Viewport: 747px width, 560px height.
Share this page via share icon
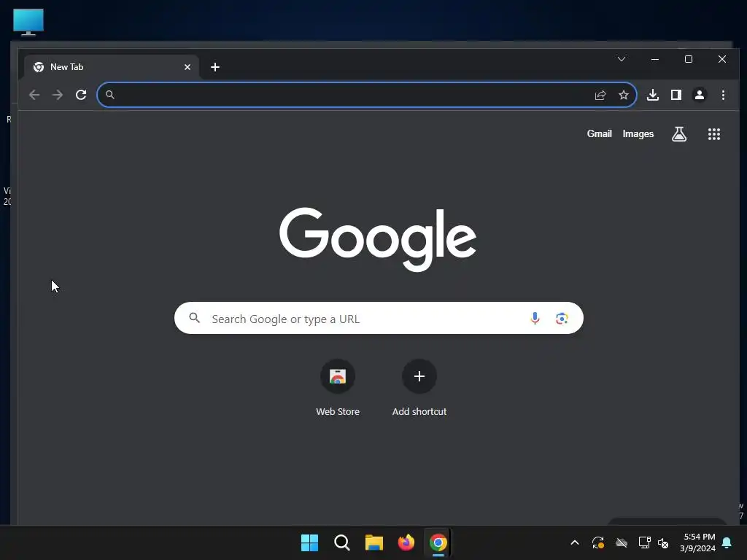(x=600, y=95)
